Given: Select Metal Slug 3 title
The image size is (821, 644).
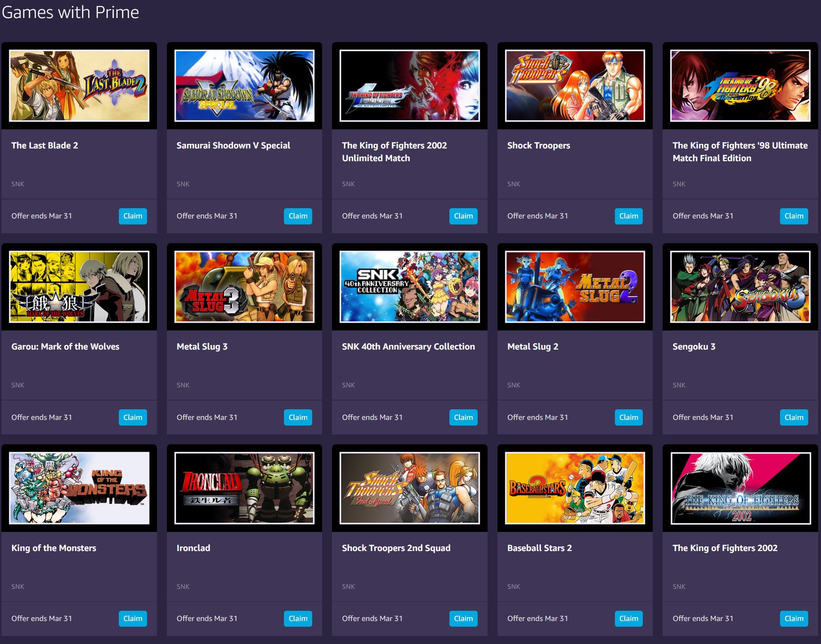Looking at the screenshot, I should point(202,346).
